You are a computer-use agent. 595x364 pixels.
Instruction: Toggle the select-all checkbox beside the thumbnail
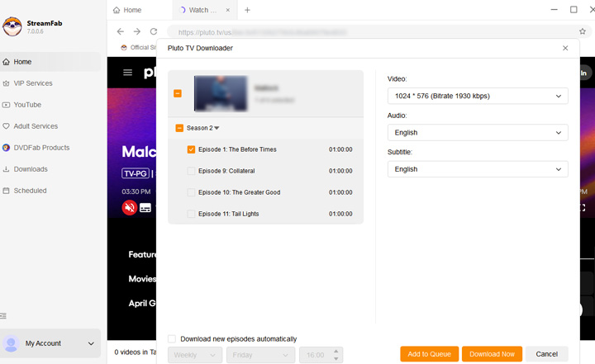click(178, 93)
